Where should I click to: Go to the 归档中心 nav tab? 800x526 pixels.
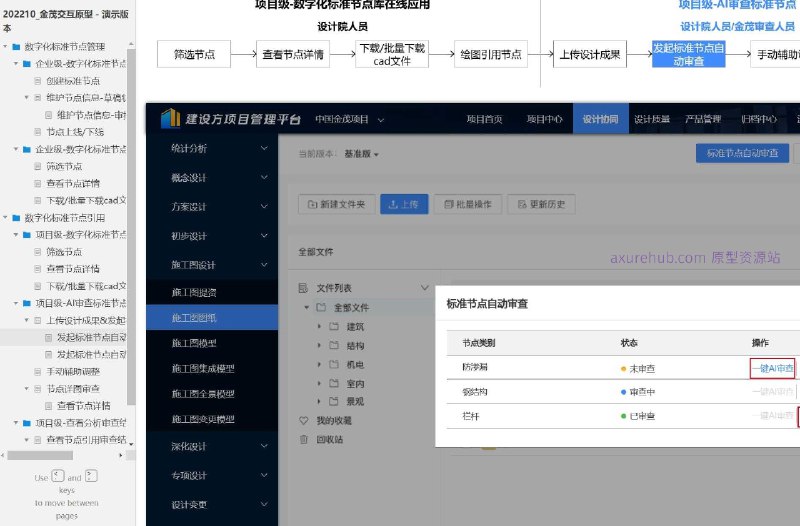tap(759, 119)
